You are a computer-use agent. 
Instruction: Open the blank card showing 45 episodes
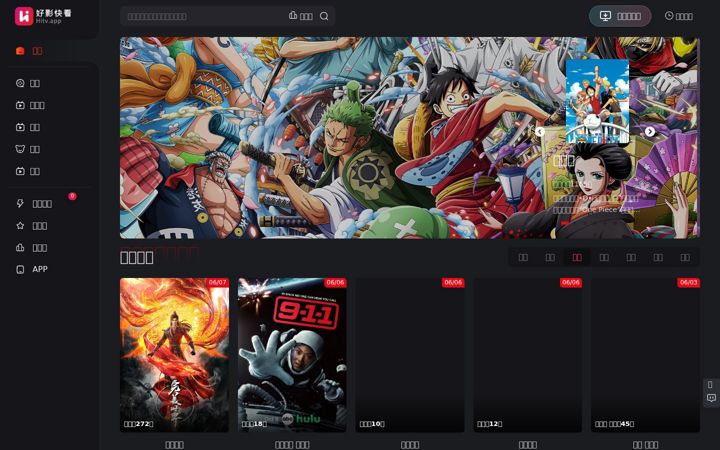pyautogui.click(x=645, y=355)
